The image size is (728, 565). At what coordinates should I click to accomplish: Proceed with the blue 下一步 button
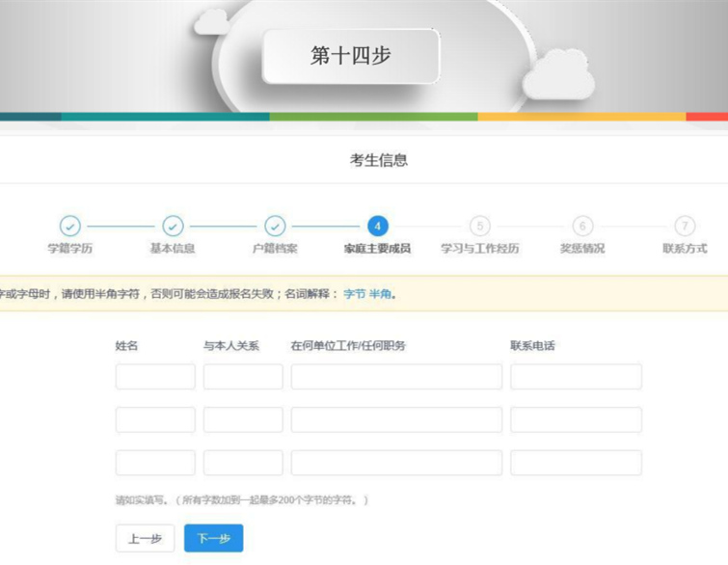click(213, 538)
